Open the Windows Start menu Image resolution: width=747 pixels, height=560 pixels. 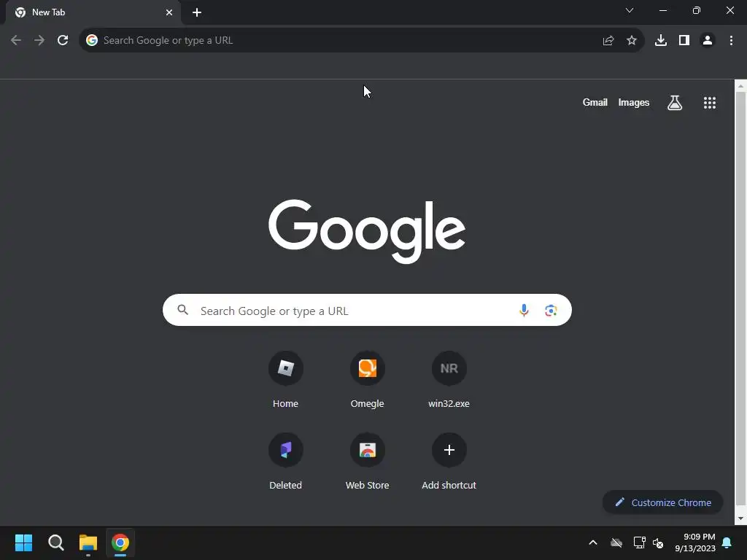pos(23,542)
